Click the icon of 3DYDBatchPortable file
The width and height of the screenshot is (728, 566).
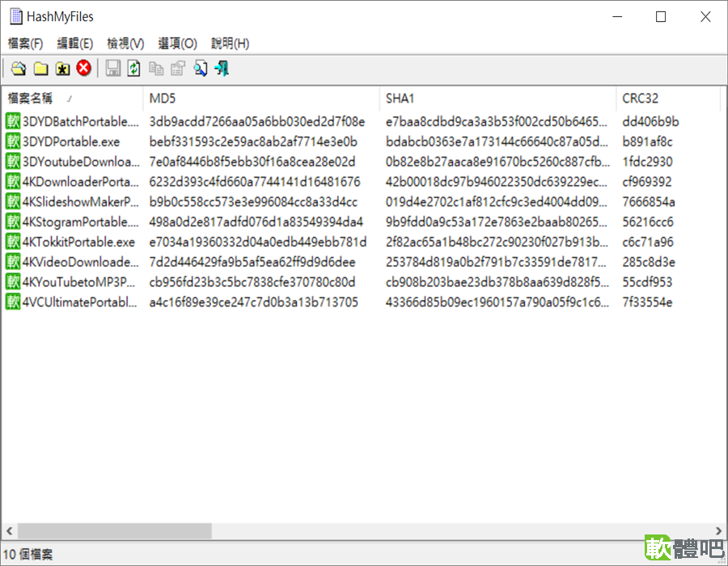[x=13, y=121]
